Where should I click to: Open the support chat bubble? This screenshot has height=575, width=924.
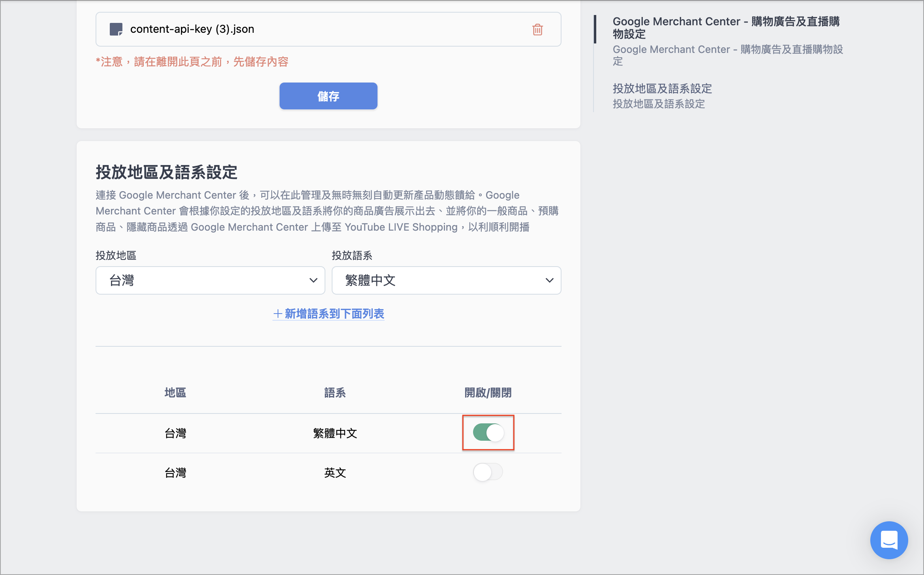(889, 540)
